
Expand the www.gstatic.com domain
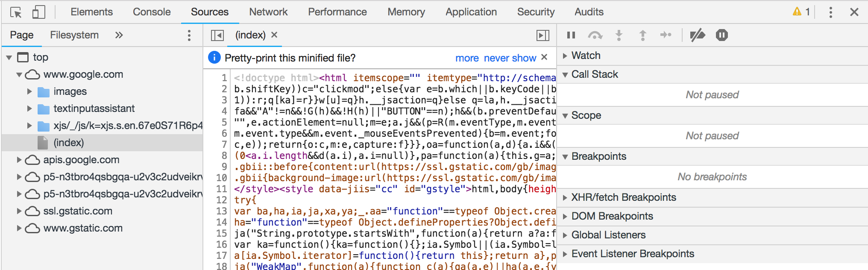tap(19, 228)
